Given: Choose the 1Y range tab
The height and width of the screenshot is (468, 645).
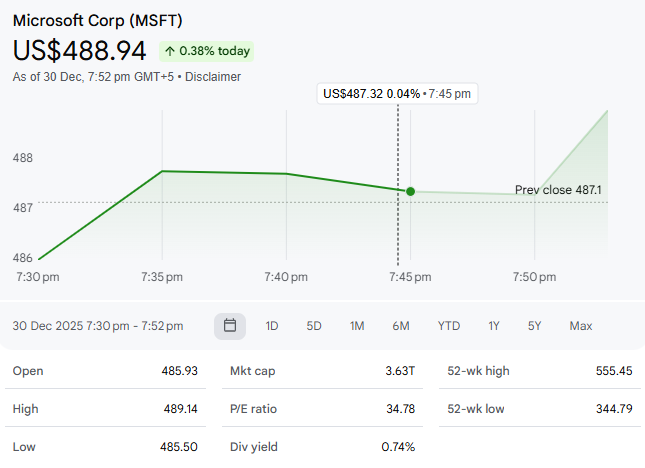Looking at the screenshot, I should [494, 326].
